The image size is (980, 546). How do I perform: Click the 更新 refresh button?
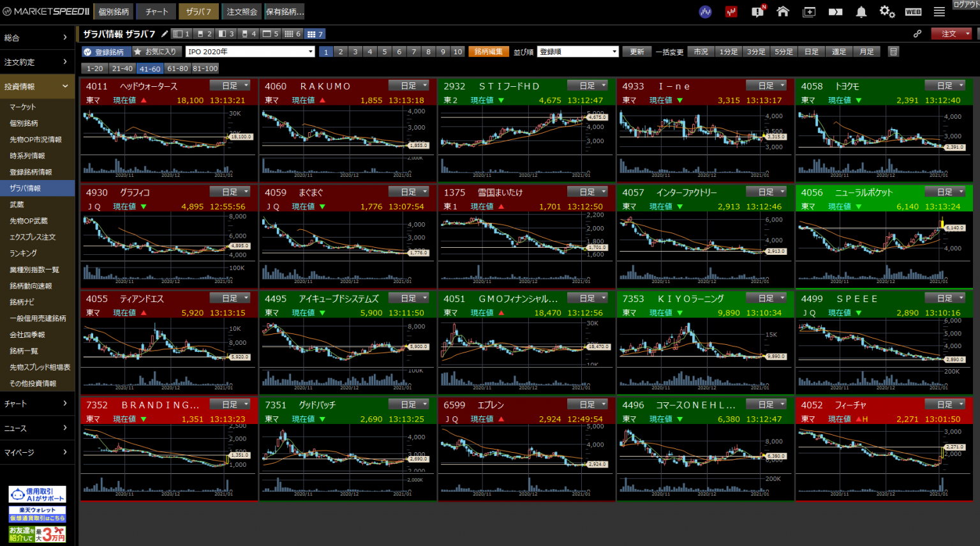coord(637,52)
